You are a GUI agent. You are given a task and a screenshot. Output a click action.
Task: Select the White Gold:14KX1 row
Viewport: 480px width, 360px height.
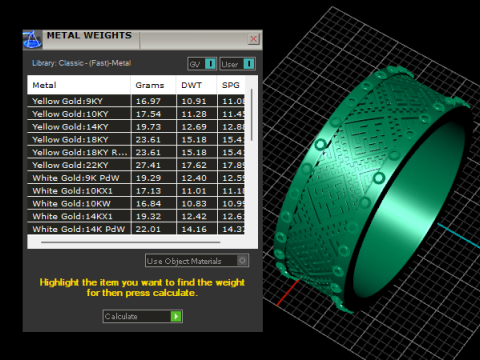[136, 216]
